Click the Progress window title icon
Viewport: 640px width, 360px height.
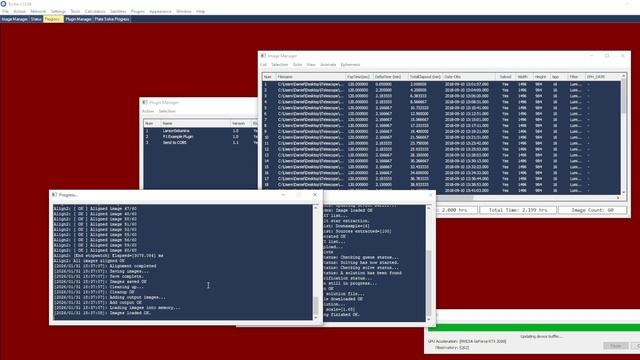[55, 195]
